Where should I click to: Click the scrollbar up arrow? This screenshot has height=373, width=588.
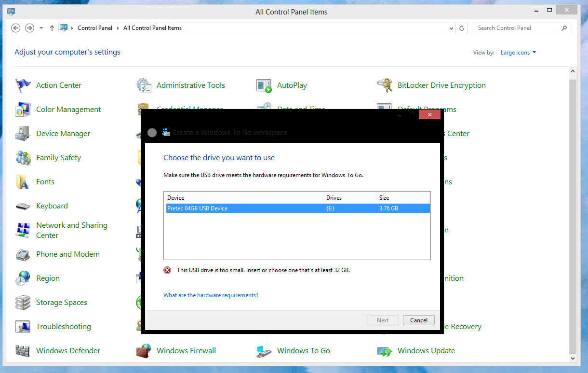[573, 71]
